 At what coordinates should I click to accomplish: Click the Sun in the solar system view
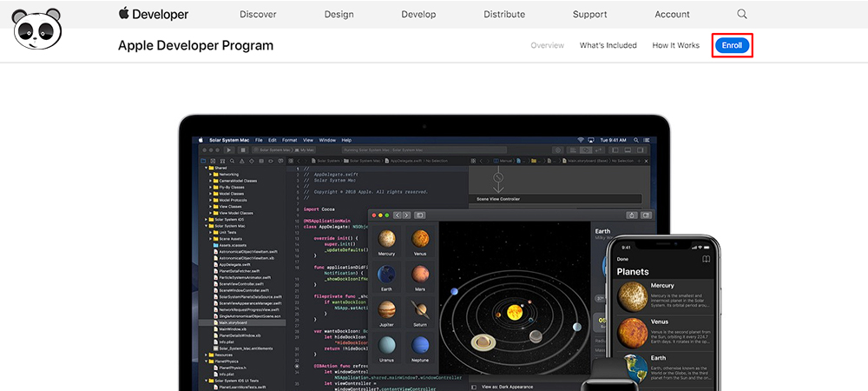[514, 311]
